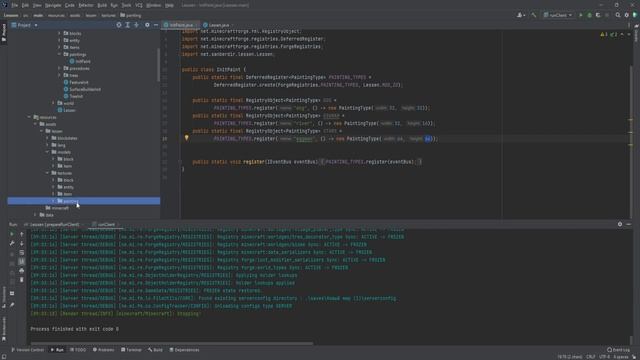Screen dimensions: 640x360
Task: Rerun the process in Run panel
Action: pos(12,234)
